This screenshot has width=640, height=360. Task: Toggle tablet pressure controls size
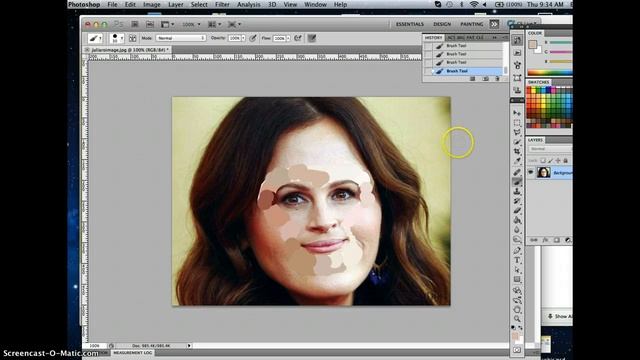click(312, 38)
